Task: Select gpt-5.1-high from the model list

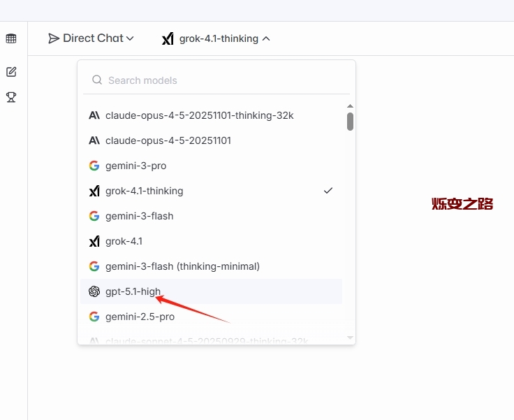Action: pos(133,291)
